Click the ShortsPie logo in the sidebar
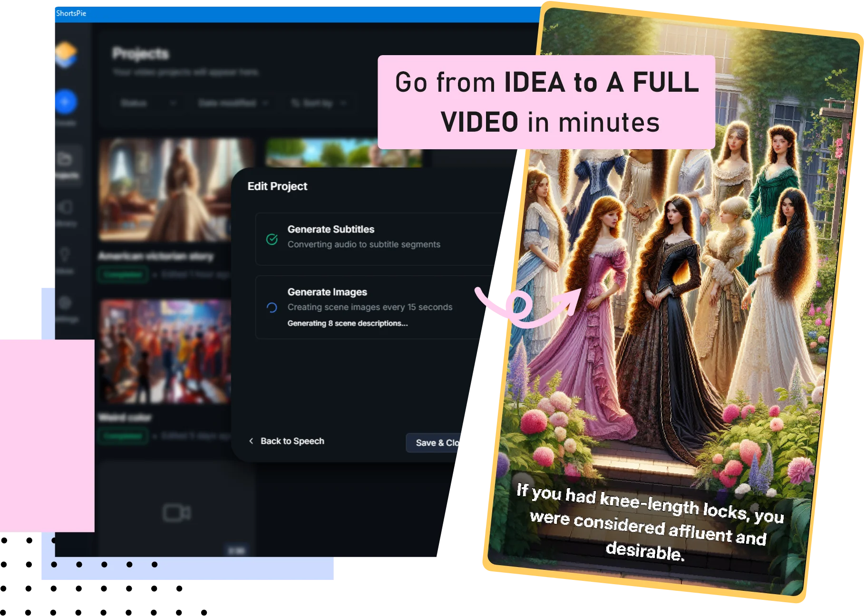The width and height of the screenshot is (865, 616). click(65, 54)
